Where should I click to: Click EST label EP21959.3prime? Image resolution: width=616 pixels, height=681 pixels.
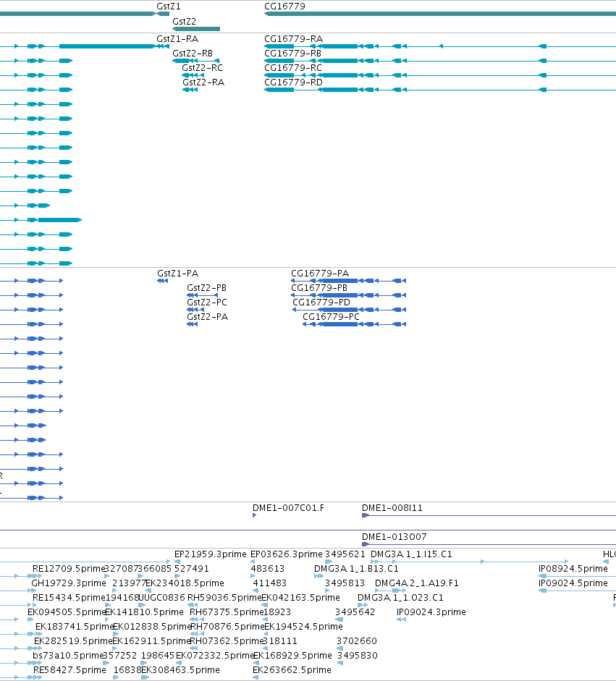click(210, 554)
